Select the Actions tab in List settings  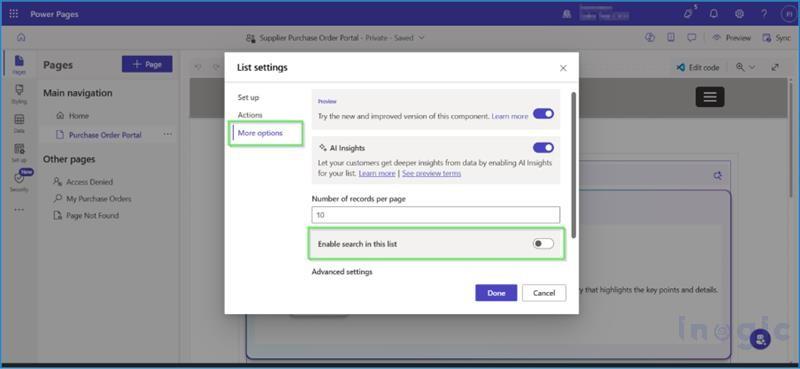pyautogui.click(x=250, y=115)
